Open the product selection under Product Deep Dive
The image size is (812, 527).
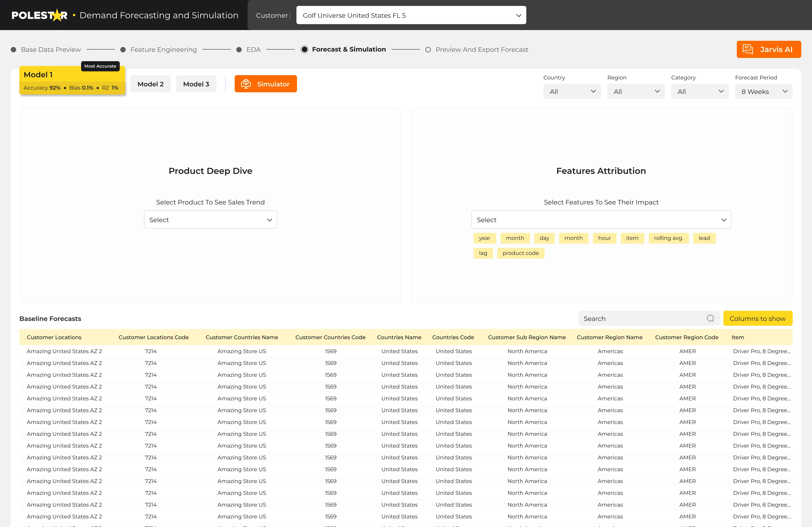(x=210, y=219)
